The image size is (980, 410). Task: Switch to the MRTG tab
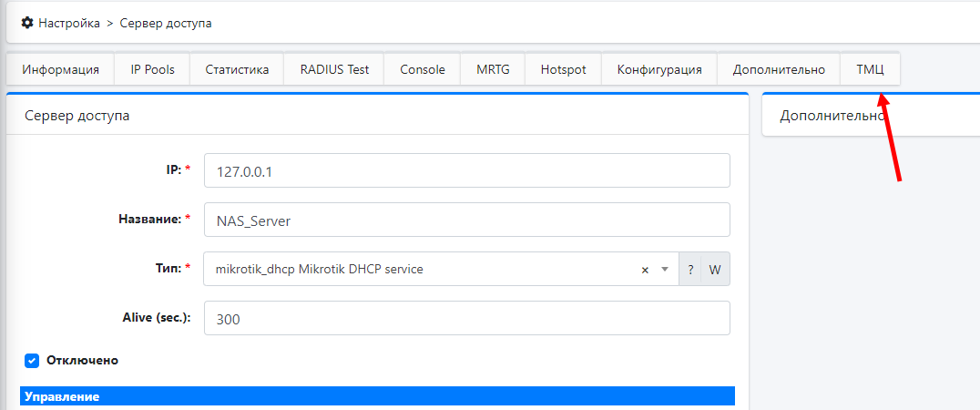point(493,70)
